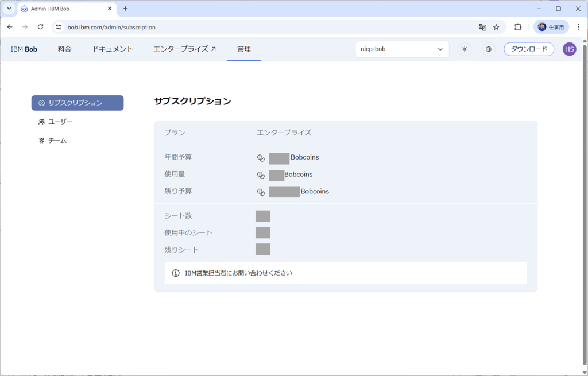
Task: Click the ダウンロード button
Action: (529, 49)
